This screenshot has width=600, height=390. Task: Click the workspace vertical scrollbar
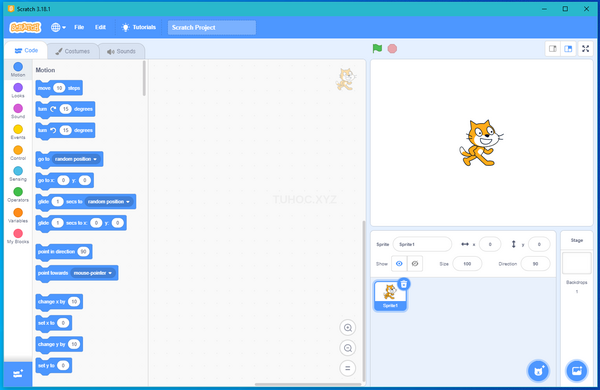coord(364,300)
